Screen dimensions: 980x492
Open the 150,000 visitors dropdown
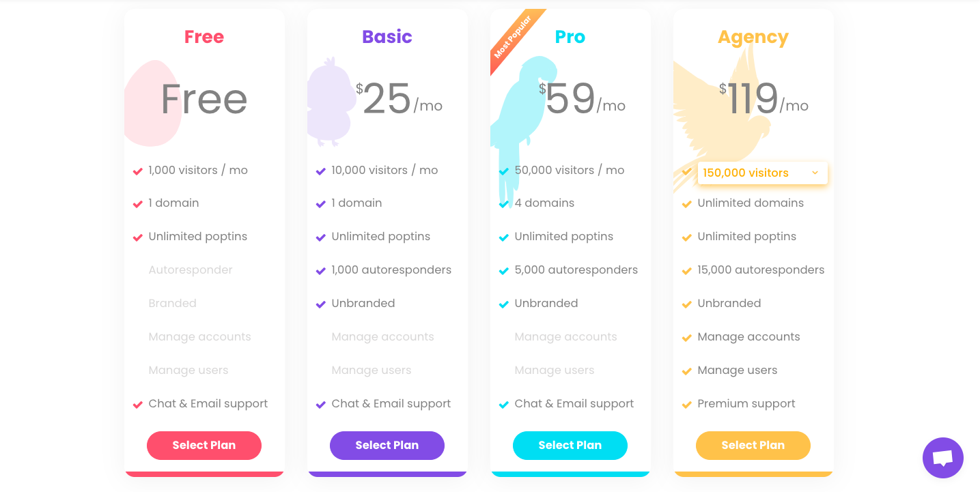tap(763, 173)
